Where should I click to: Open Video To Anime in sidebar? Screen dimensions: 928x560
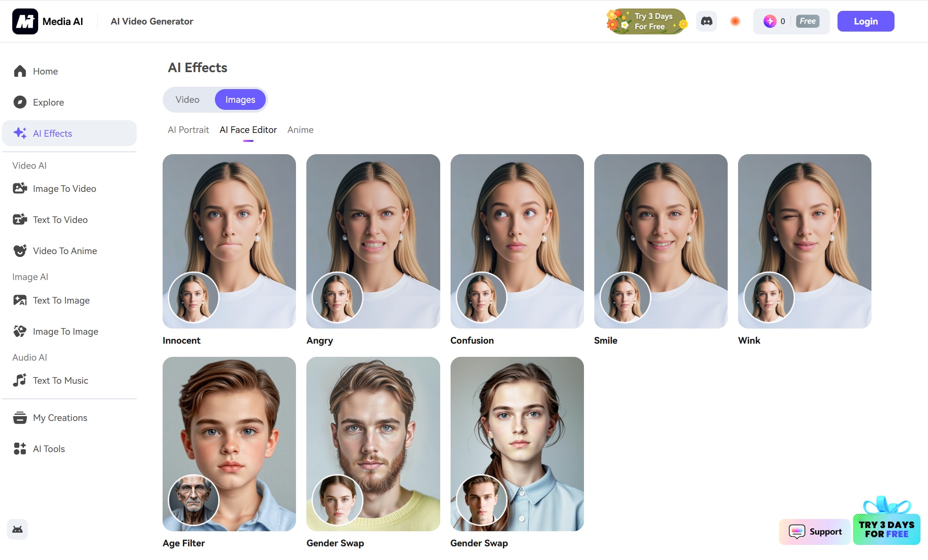click(x=69, y=251)
